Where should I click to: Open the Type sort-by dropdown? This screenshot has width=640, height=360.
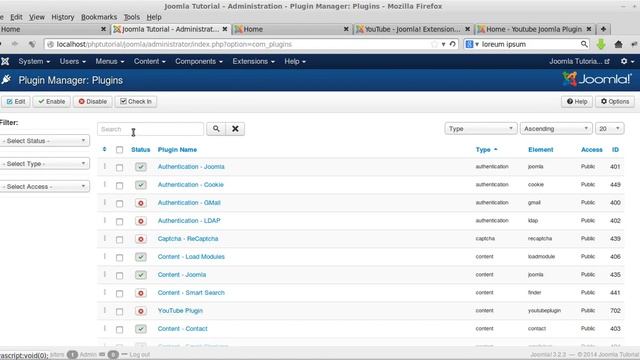click(481, 129)
